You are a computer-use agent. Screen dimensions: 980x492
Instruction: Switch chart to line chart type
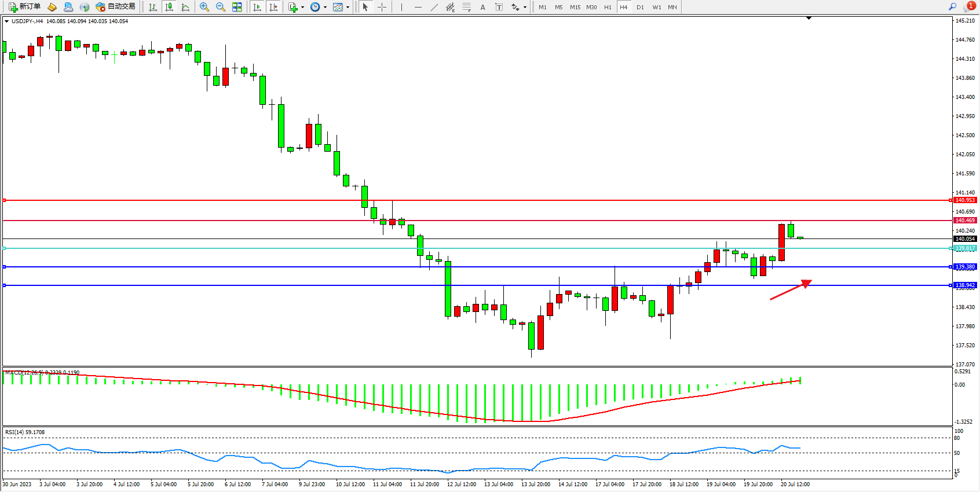coord(185,7)
